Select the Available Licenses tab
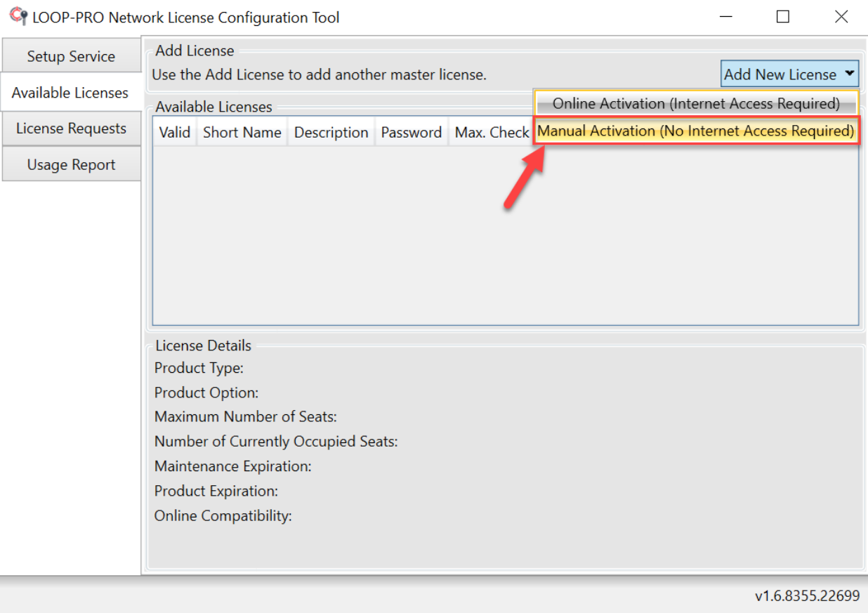Viewport: 868px width, 613px height. click(70, 91)
